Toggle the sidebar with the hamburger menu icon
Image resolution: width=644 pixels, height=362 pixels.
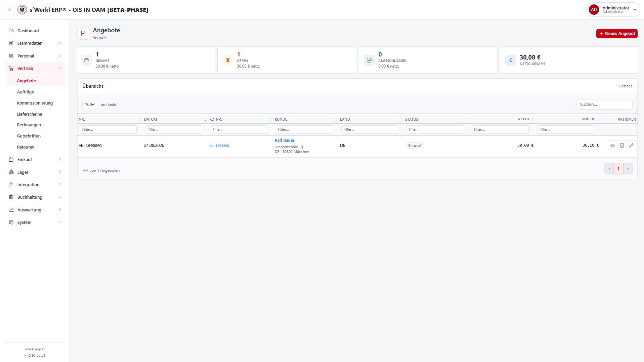point(10,9)
